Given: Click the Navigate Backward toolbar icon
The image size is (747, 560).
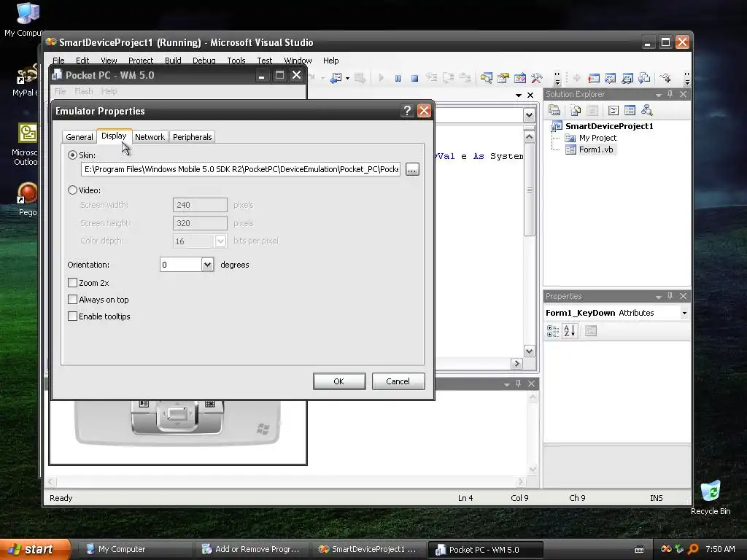Looking at the screenshot, I should 336,77.
